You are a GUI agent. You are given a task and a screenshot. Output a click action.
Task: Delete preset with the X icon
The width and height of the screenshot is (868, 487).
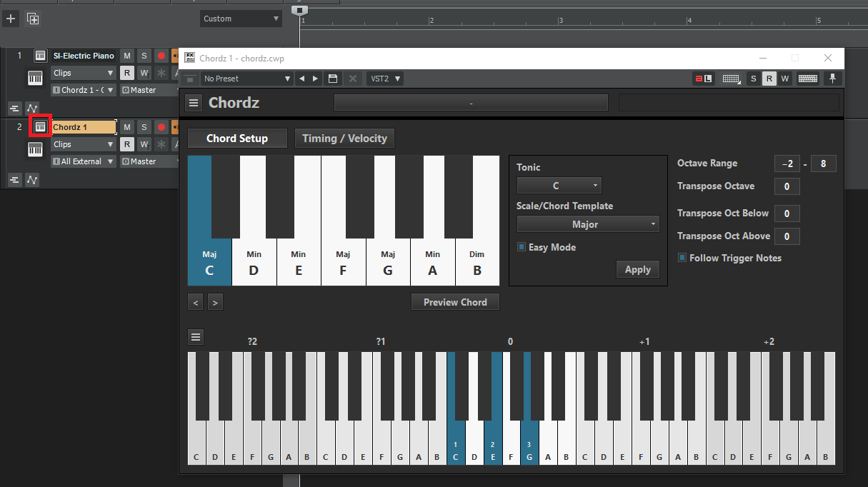tap(352, 79)
